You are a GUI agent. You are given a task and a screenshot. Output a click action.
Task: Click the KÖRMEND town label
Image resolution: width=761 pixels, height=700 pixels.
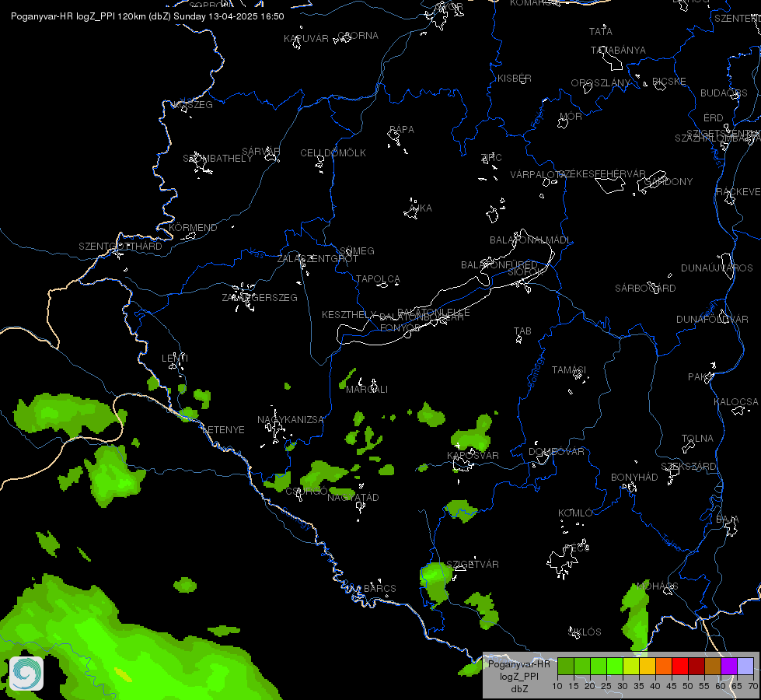[x=193, y=227]
